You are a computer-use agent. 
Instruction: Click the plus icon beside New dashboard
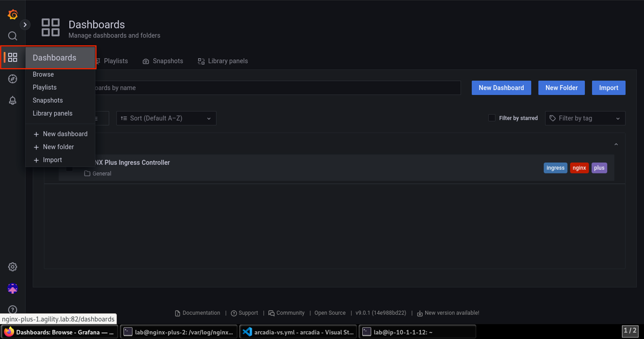(x=36, y=134)
